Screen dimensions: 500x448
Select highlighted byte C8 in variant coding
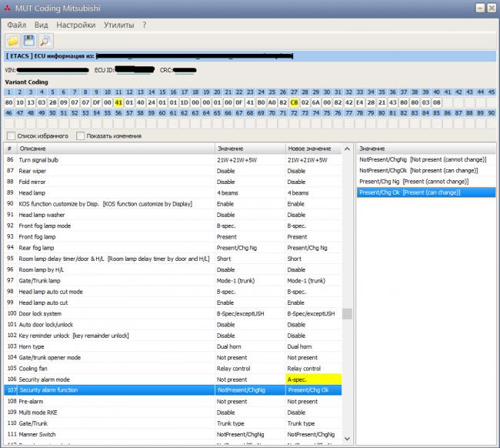point(294,102)
